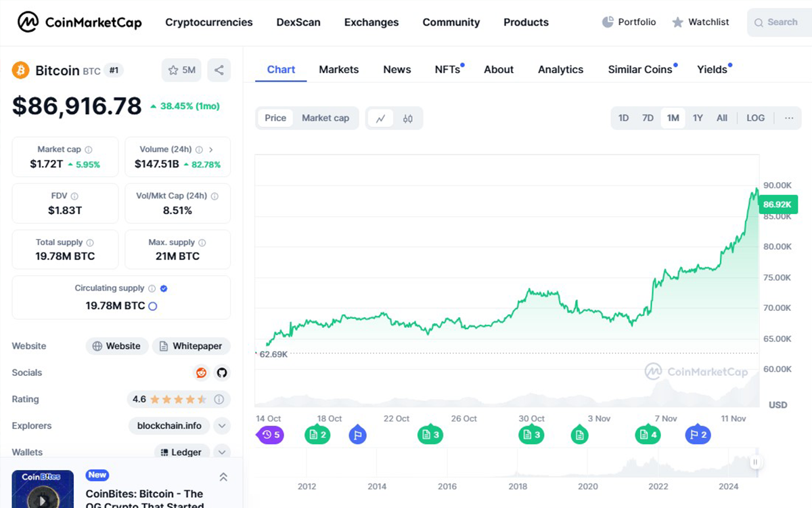Set chart range to All
This screenshot has width=812, height=508.
point(722,118)
